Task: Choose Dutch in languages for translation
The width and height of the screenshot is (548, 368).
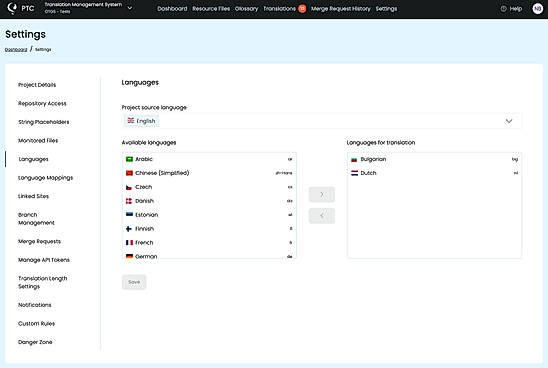Action: pos(434,173)
